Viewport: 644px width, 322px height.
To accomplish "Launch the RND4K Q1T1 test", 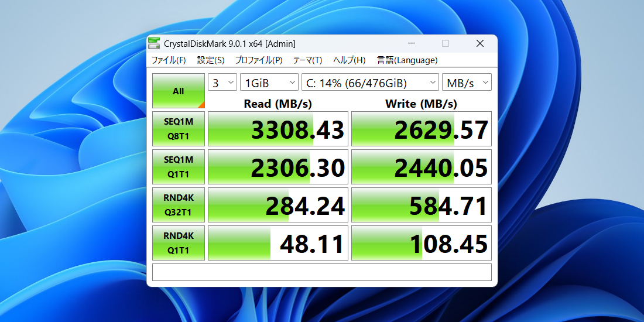I will point(179,243).
